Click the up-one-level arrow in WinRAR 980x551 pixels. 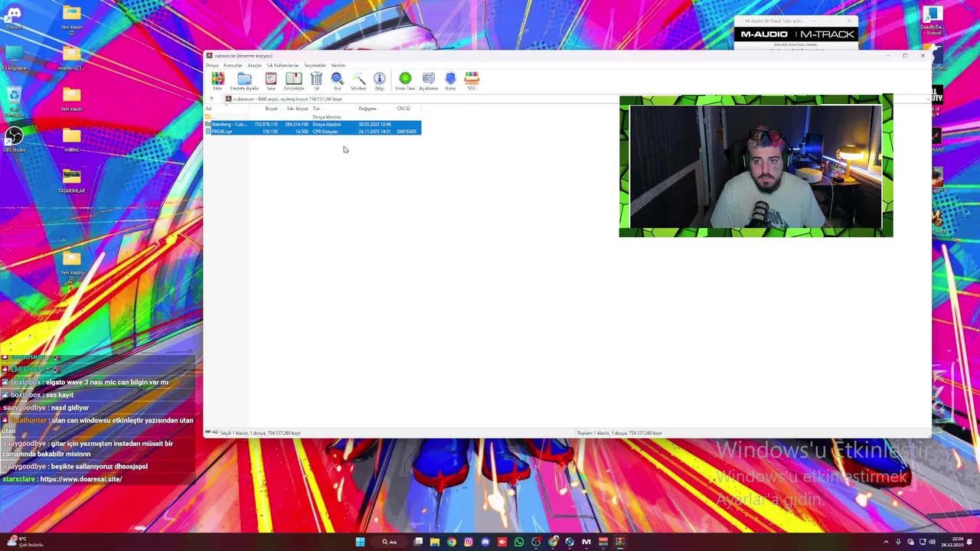[212, 99]
